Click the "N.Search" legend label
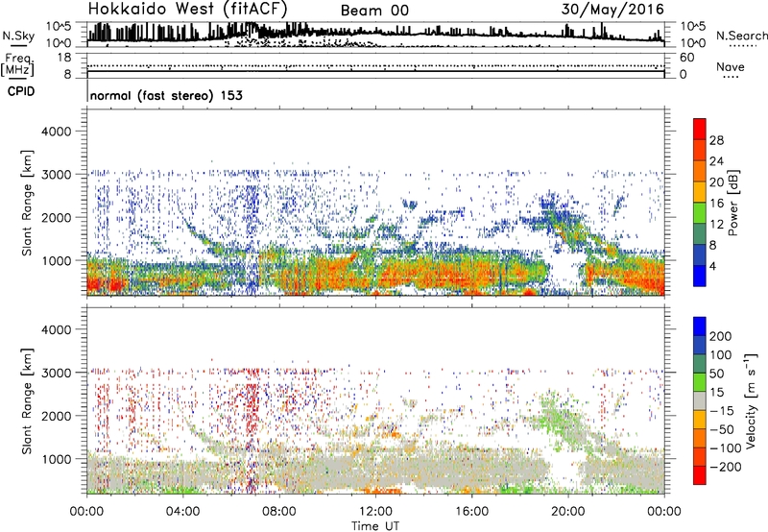Viewport: 768px width, 532px height. click(x=741, y=36)
